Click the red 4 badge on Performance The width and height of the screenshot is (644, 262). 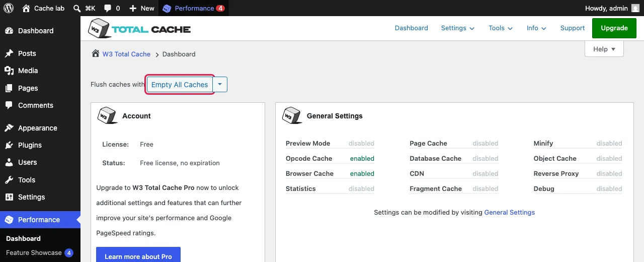click(220, 8)
